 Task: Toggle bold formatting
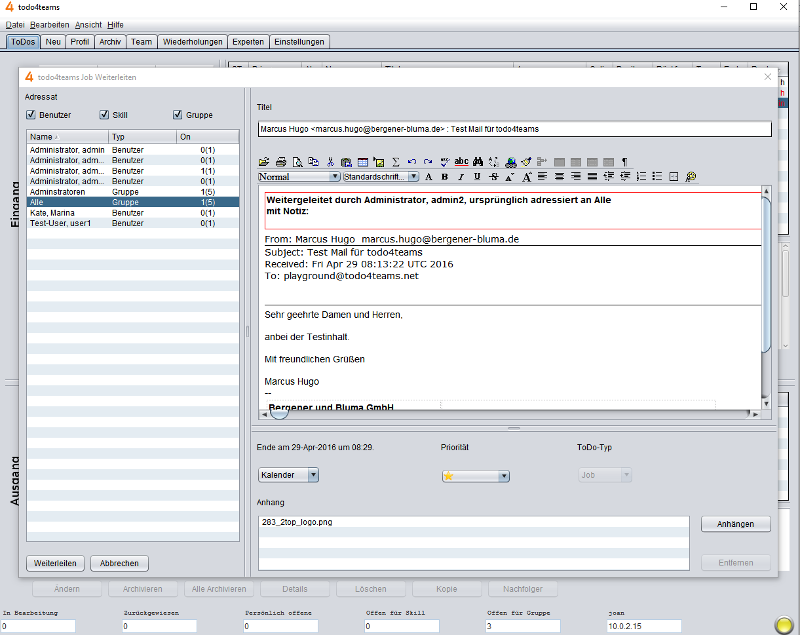pos(444,176)
